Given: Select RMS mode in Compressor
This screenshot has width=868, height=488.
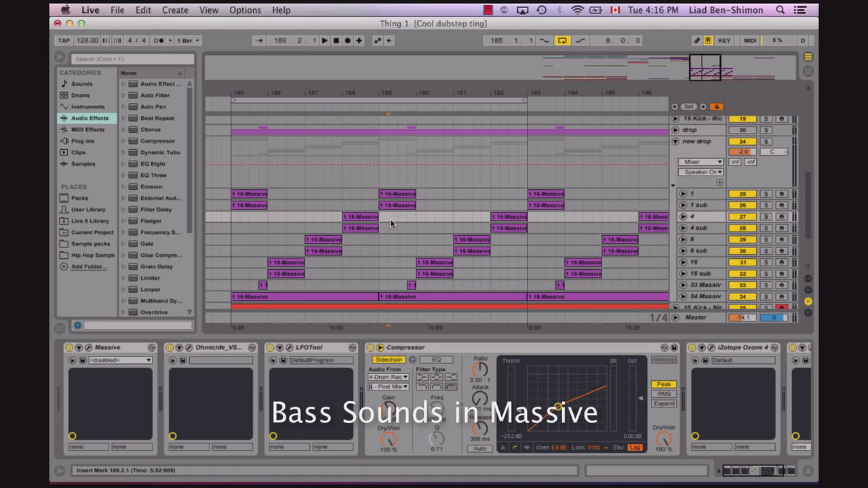Looking at the screenshot, I should pos(664,394).
